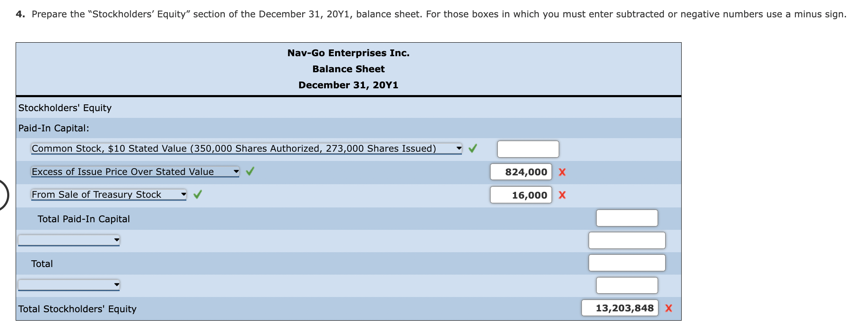Click the red X next to 13,203,848
The height and width of the screenshot is (327, 868).
[x=669, y=308]
